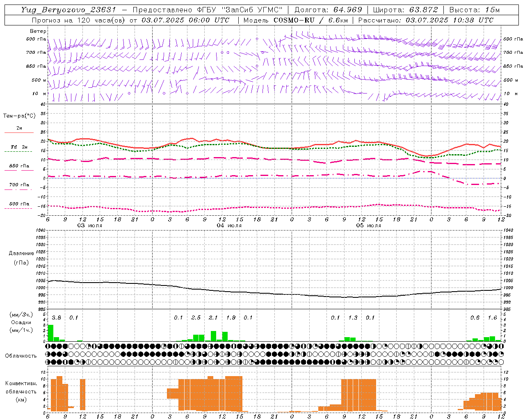The height and width of the screenshot is (420, 525).
Task: Click the '2.1' precipitation value
Action: tap(213, 318)
